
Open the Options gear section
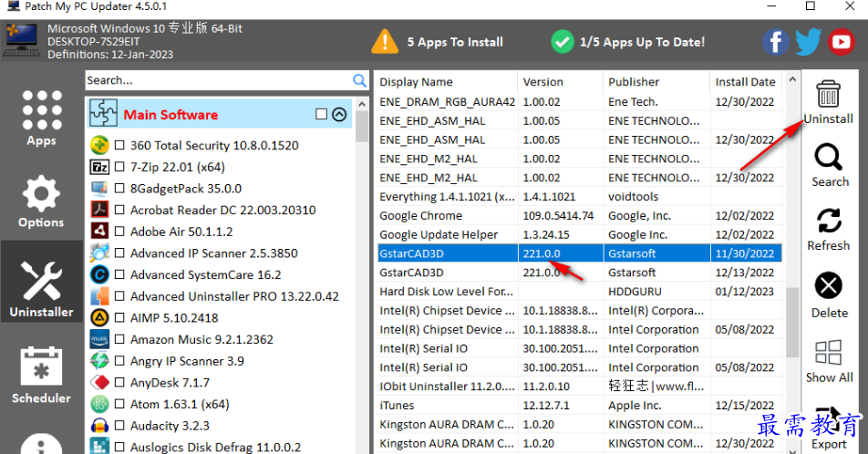pyautogui.click(x=41, y=201)
